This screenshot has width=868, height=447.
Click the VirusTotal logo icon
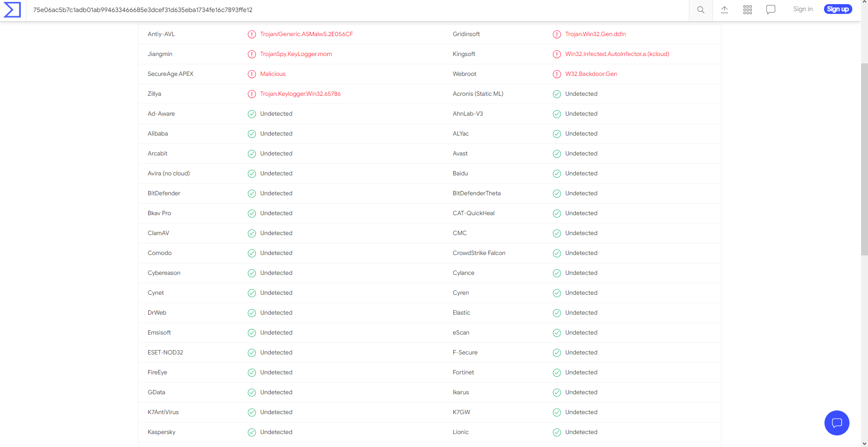click(x=12, y=10)
